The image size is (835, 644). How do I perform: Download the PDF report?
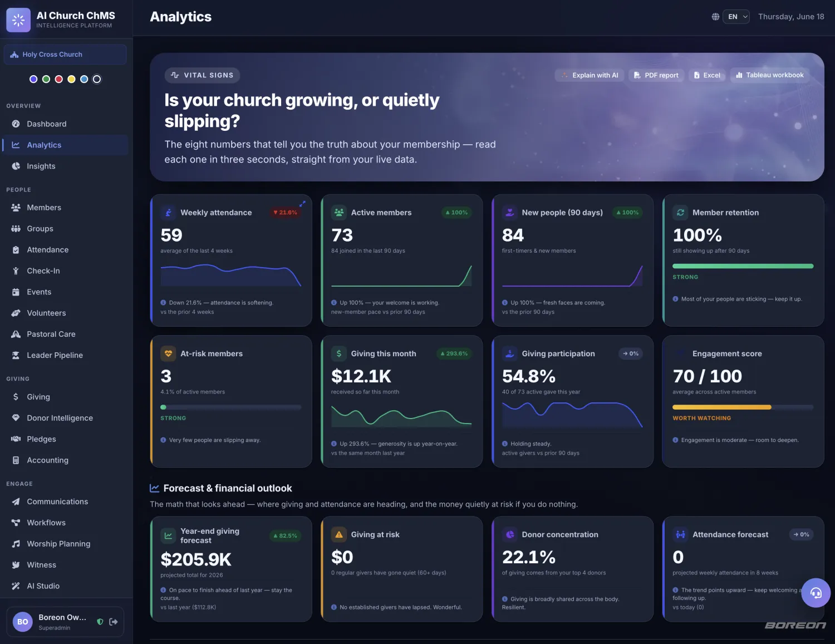[x=656, y=75]
